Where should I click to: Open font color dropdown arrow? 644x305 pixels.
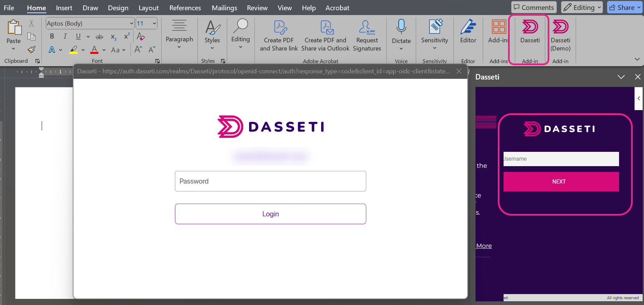coord(104,50)
